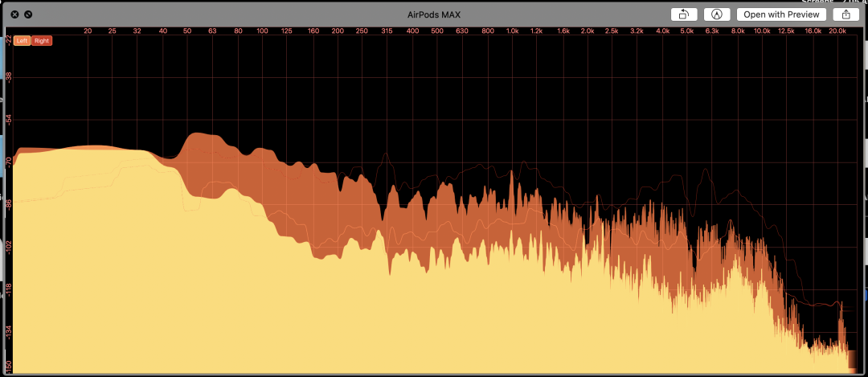Click the 500 Hz frequency label
868x377 pixels.
pyautogui.click(x=437, y=31)
